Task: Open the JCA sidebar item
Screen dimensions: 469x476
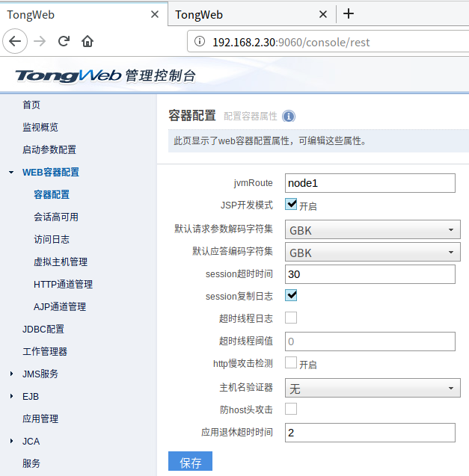Action: coord(31,441)
